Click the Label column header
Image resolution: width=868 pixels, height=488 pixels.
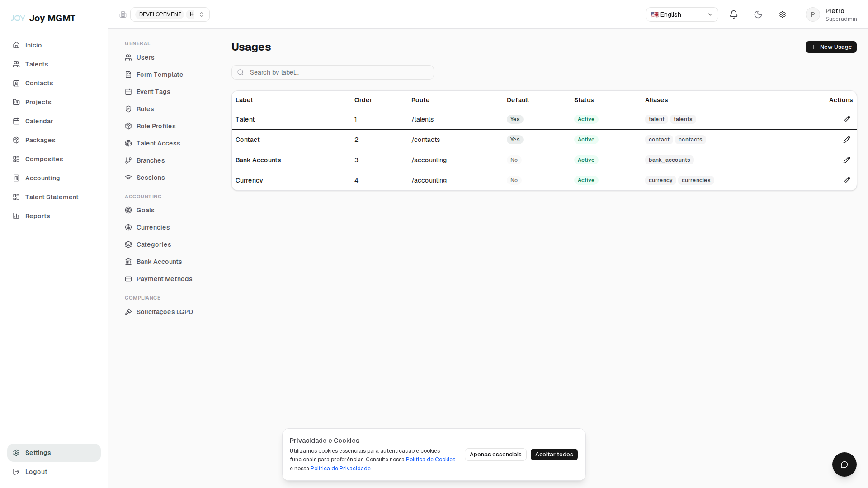pos(244,100)
